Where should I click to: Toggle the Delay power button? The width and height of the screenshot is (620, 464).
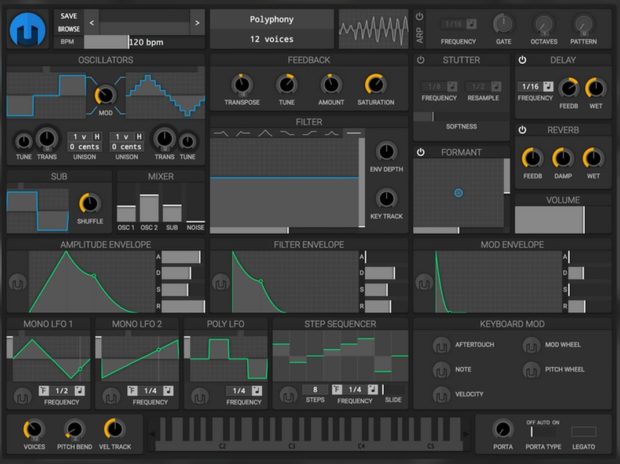pos(522,60)
